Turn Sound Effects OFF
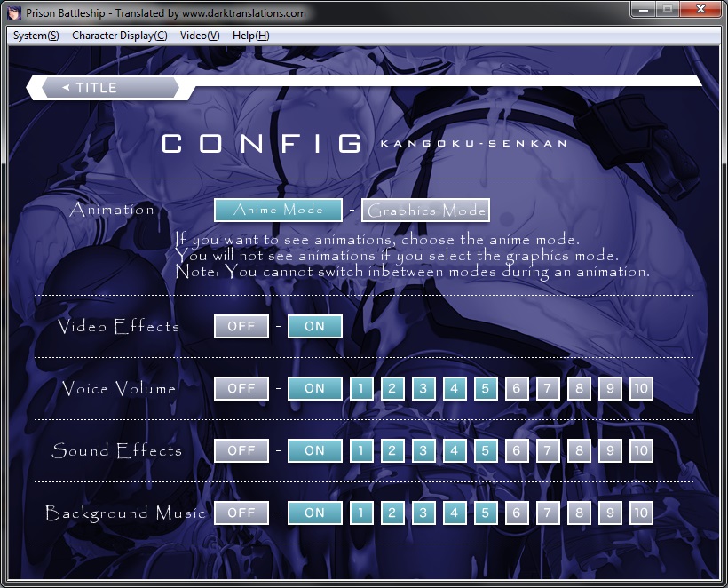The height and width of the screenshot is (588, 728). [241, 450]
